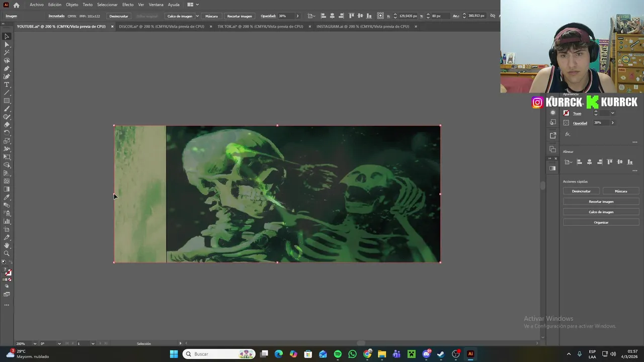Viewport: 644px width, 362px height.
Task: Click vertical align bottom in control bar
Action: [x=369, y=16]
